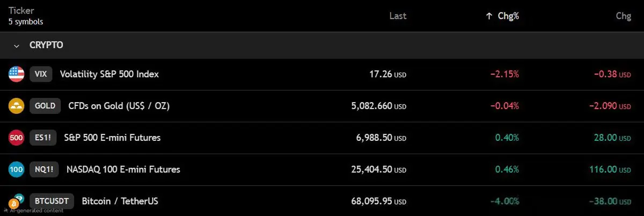Select the BTCUSDT ticker badge

52,201
